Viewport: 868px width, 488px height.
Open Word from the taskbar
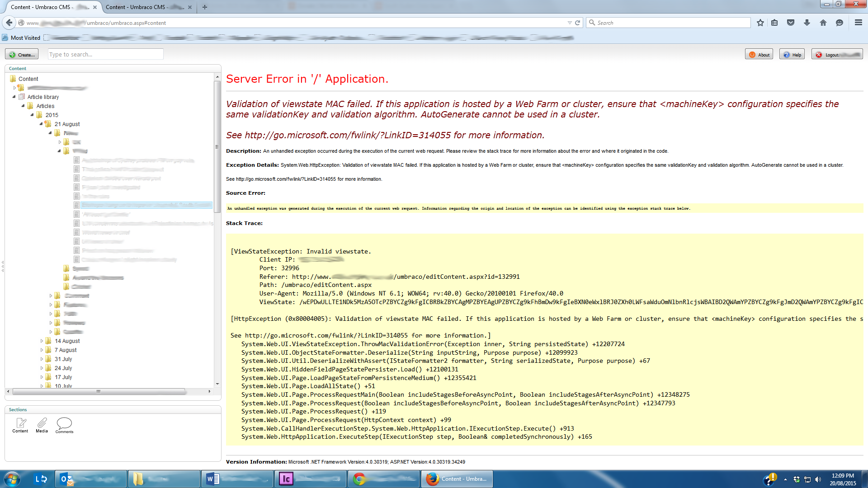coord(237,479)
